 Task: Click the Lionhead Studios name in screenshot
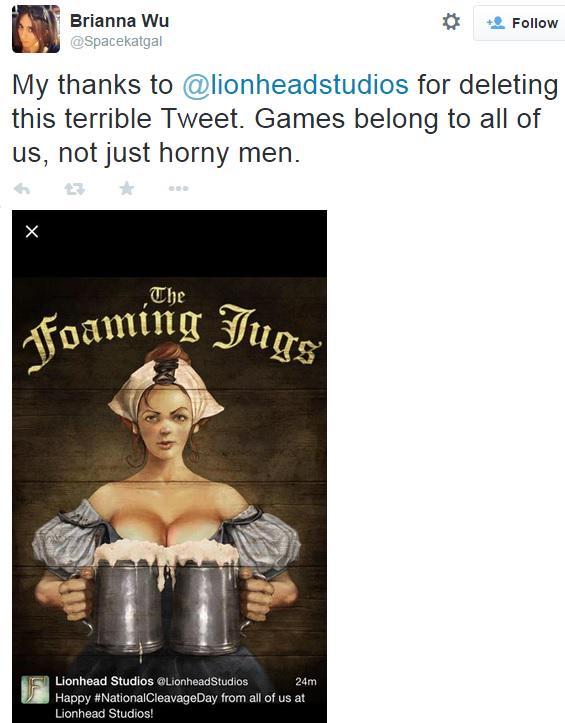(104, 681)
